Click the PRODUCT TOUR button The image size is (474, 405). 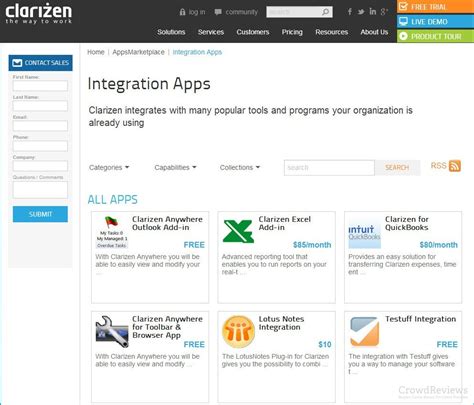435,36
